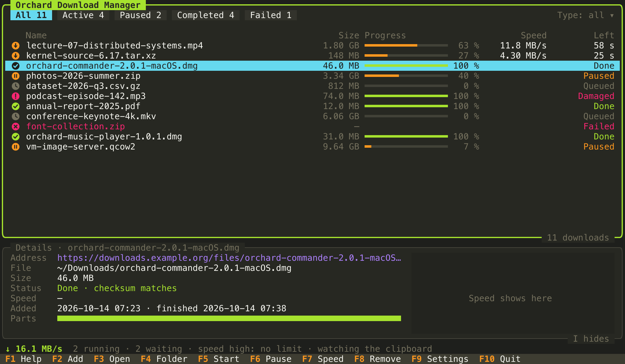The image size is (625, 364).
Task: Click the pause icon beside vm-image-server.qcow2
Action: [x=16, y=147]
